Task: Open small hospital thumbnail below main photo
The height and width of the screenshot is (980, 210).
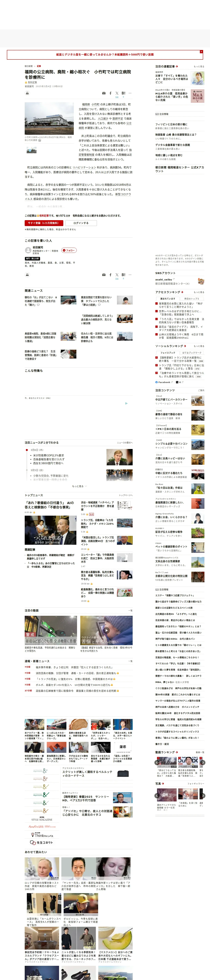Action: click(x=32, y=150)
